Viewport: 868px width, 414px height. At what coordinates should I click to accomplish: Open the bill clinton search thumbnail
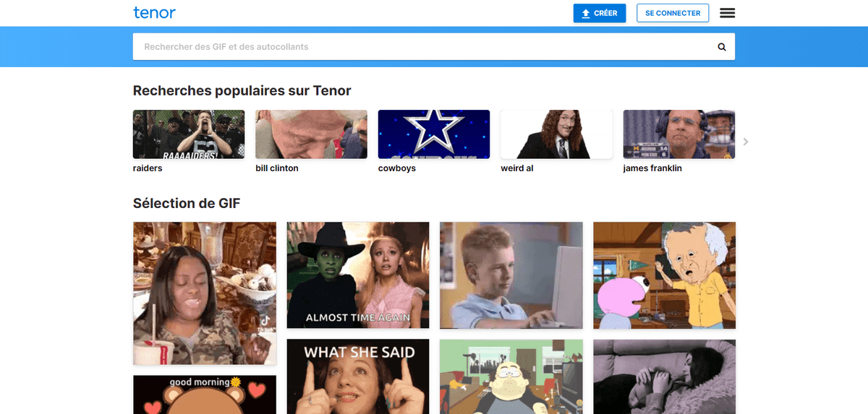(311, 134)
